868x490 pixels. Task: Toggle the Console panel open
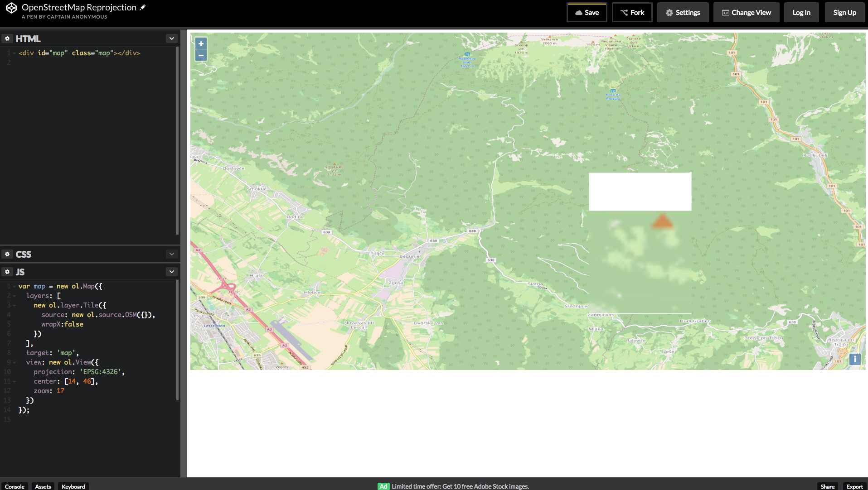(x=15, y=486)
